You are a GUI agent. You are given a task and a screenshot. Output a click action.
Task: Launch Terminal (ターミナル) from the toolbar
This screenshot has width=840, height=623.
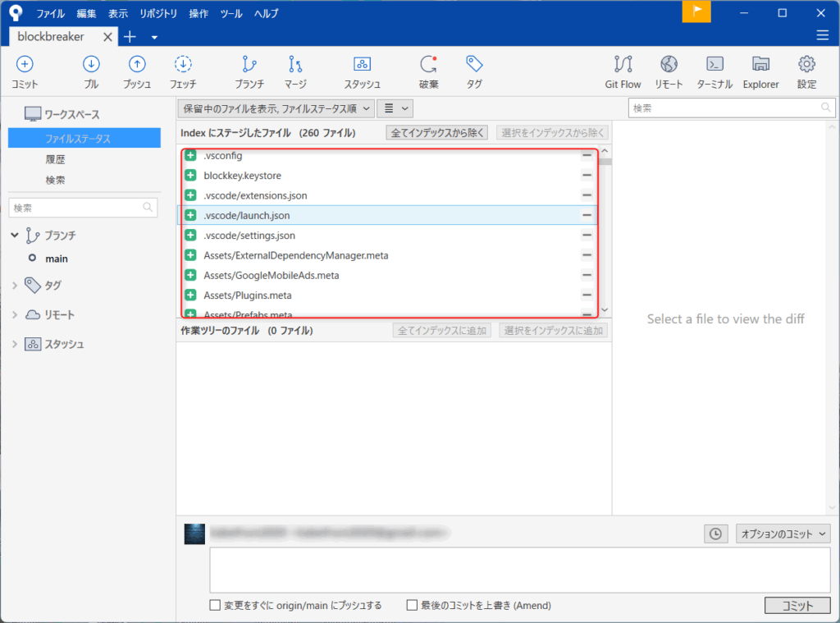pyautogui.click(x=714, y=66)
